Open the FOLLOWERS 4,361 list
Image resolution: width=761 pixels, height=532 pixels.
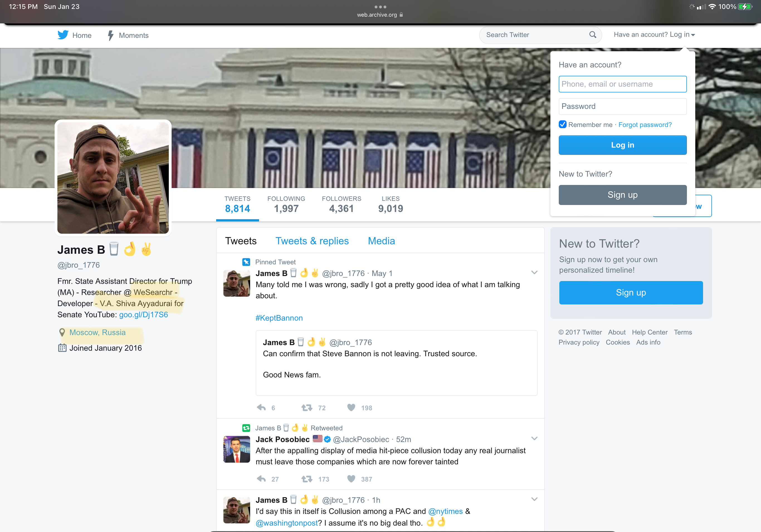click(x=342, y=204)
